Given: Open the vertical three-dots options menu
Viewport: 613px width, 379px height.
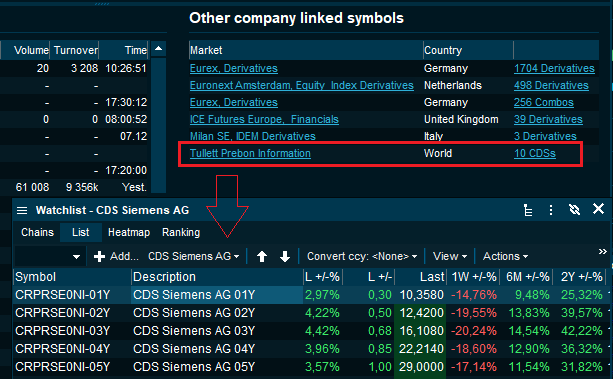Looking at the screenshot, I should point(551,210).
